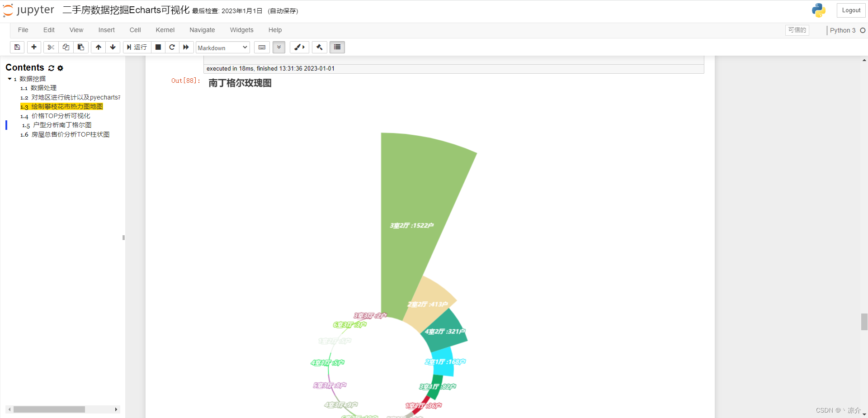Click the 6室3厅 :3户 chart label

pos(349,325)
